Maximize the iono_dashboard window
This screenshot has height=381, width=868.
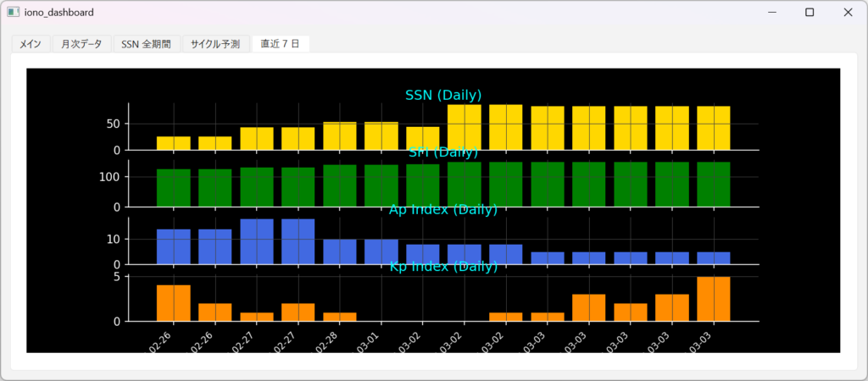click(x=810, y=13)
